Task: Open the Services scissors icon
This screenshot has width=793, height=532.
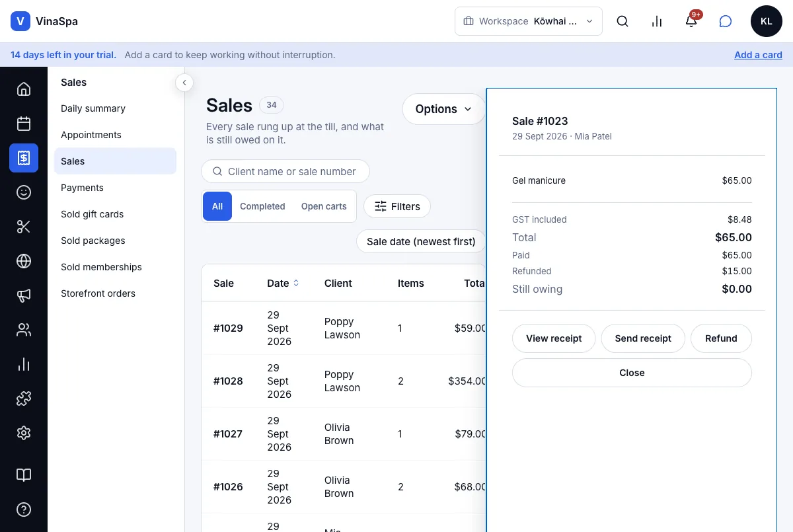Action: (x=24, y=227)
